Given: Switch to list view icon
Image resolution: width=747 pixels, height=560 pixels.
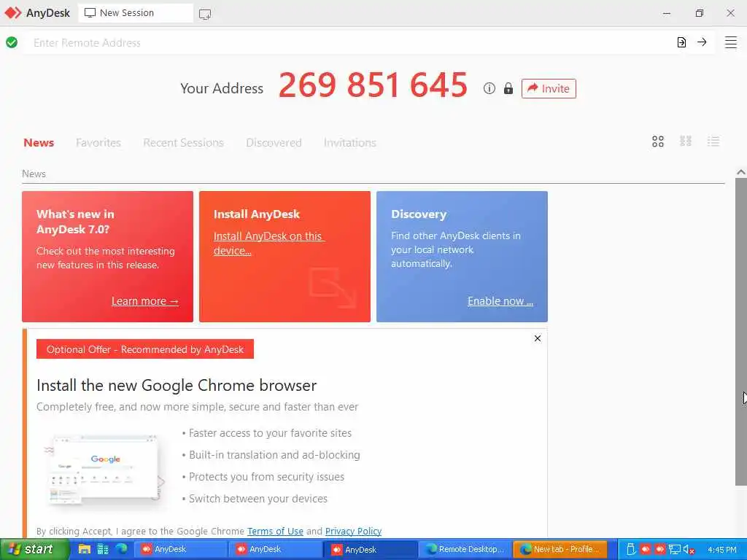Looking at the screenshot, I should click(x=713, y=141).
